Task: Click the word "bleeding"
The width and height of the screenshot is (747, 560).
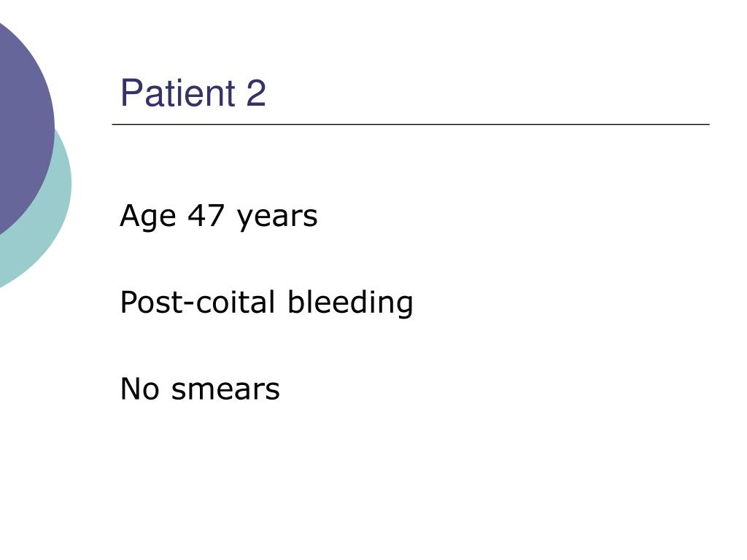Action: coord(350,303)
